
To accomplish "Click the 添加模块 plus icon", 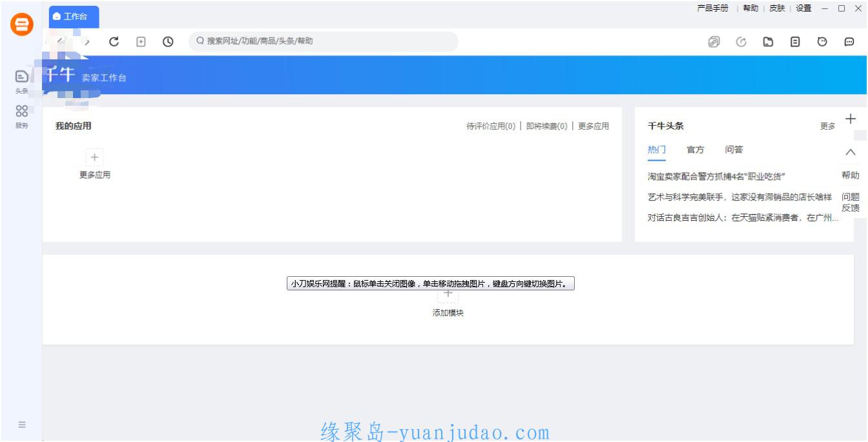I will click(448, 294).
